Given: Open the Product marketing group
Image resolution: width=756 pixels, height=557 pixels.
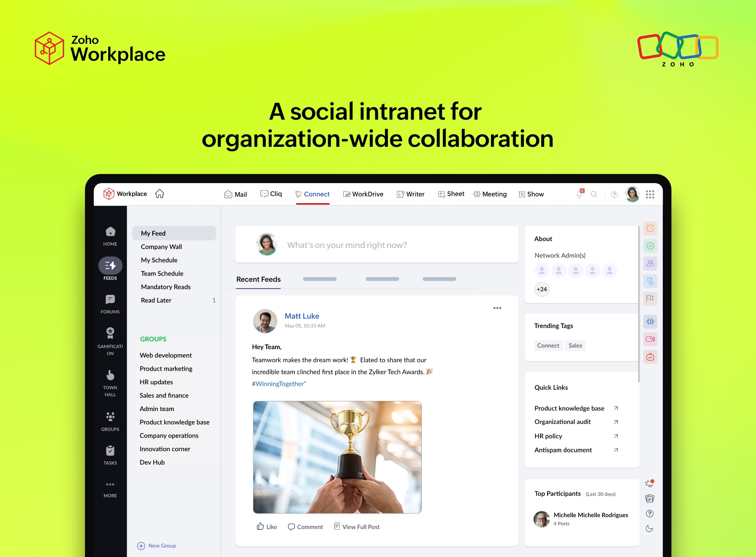Looking at the screenshot, I should coord(166,368).
